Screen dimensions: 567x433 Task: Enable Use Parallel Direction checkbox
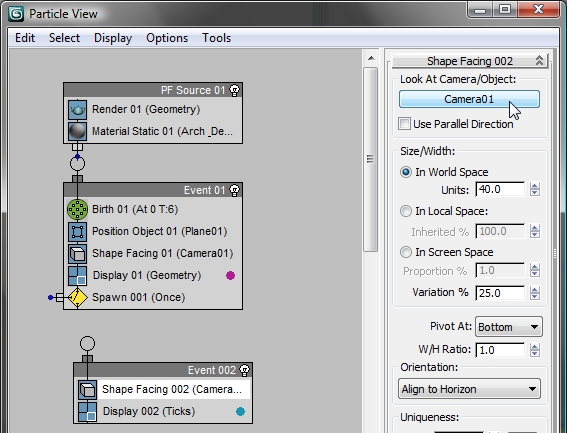pos(404,124)
